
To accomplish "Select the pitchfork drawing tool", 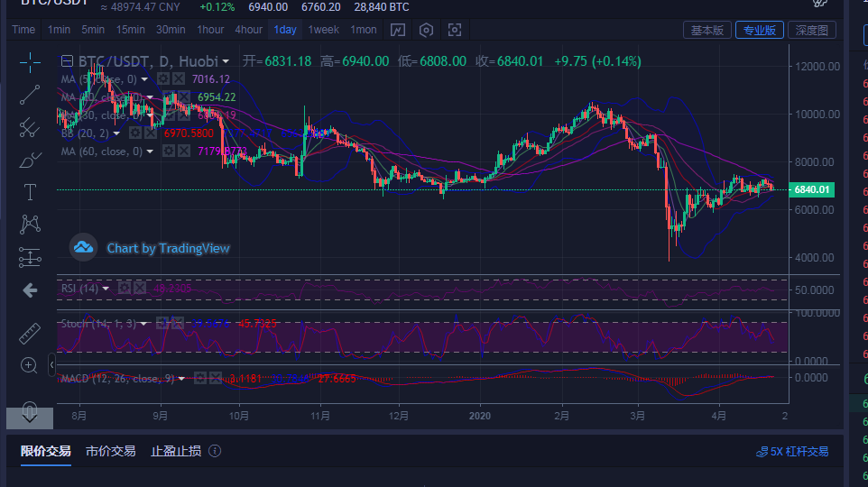I will [30, 127].
